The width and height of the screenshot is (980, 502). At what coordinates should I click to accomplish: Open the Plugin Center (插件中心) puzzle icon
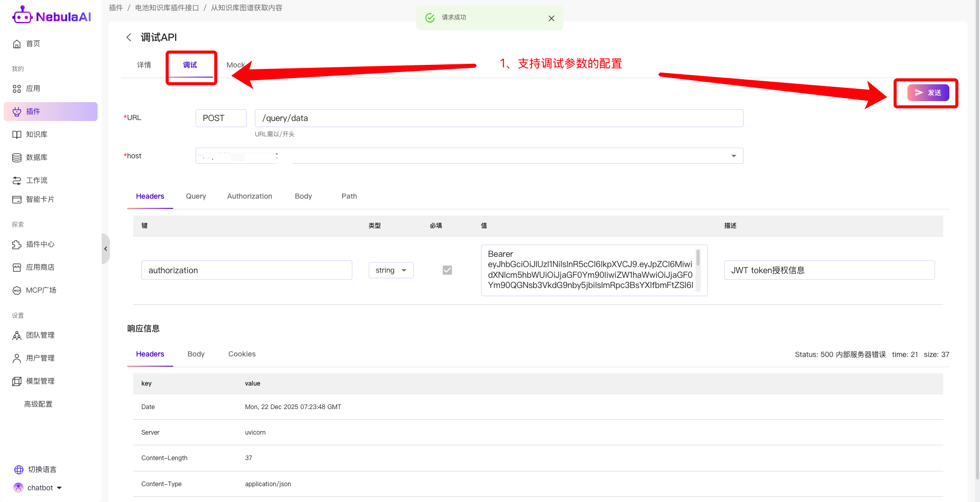(x=17, y=245)
